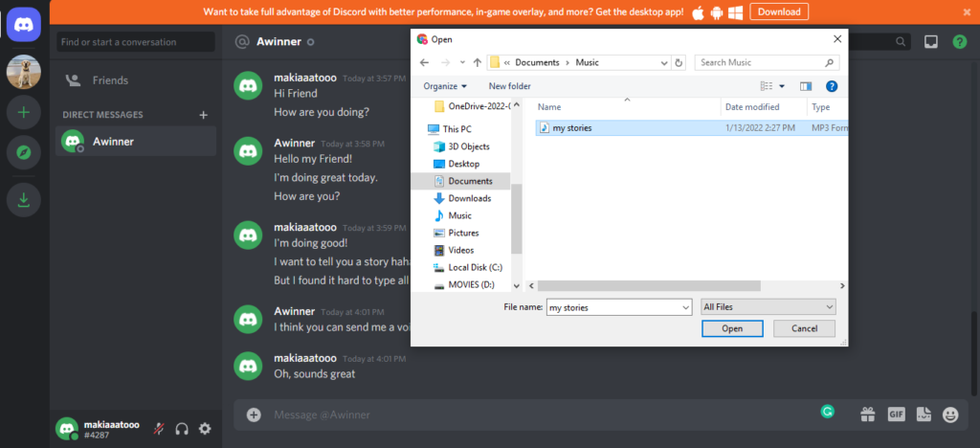Select Pictures in navigation pane
Screen dimensions: 980x448
click(456, 233)
